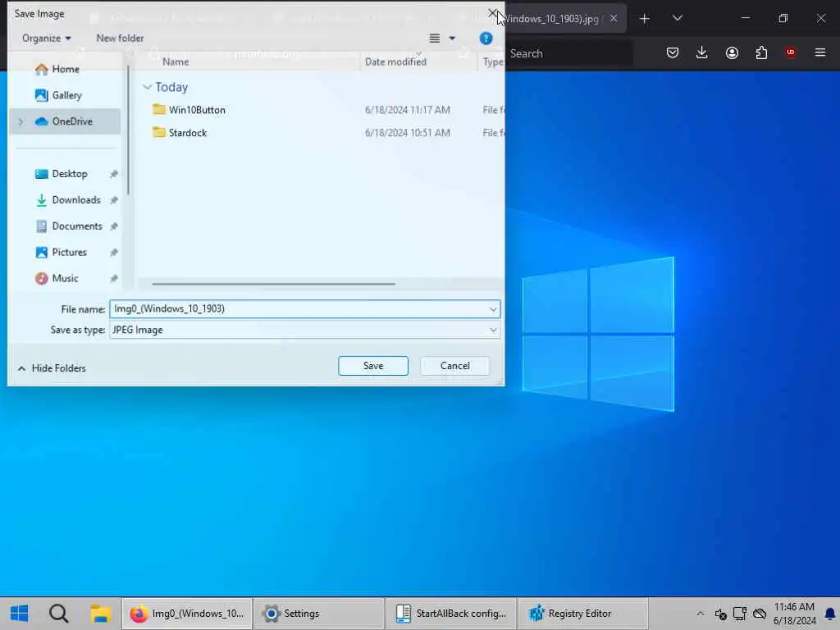Open network tray icon

[740, 614]
